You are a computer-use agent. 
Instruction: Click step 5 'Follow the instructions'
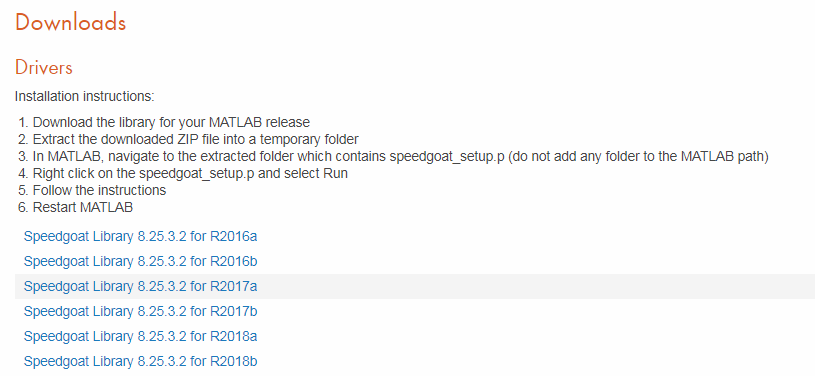tap(93, 190)
